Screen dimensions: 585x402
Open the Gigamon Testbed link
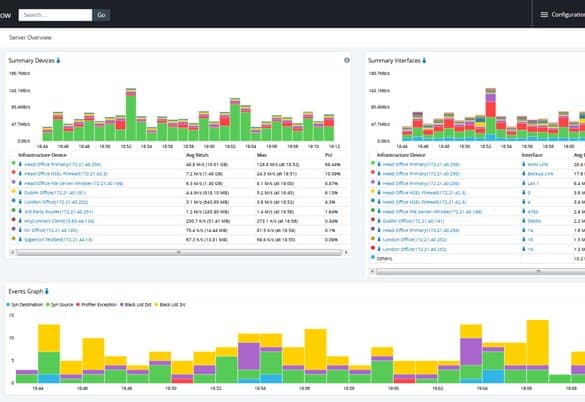58,240
